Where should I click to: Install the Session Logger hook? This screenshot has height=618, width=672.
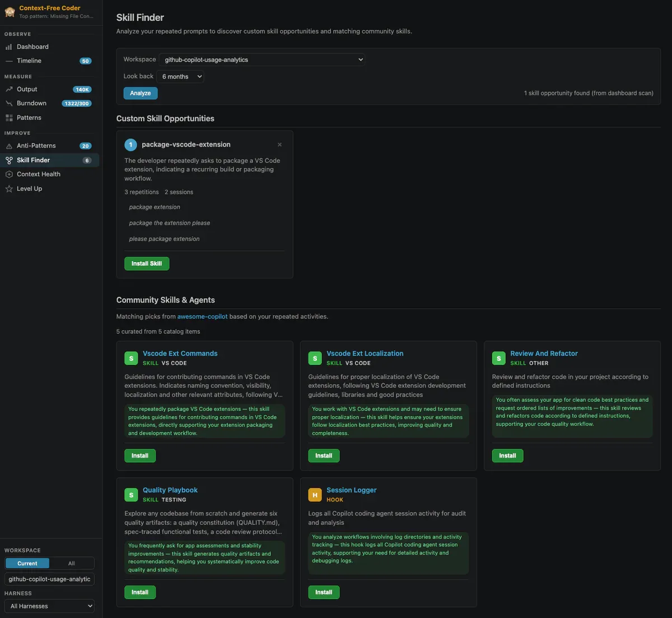(x=324, y=592)
